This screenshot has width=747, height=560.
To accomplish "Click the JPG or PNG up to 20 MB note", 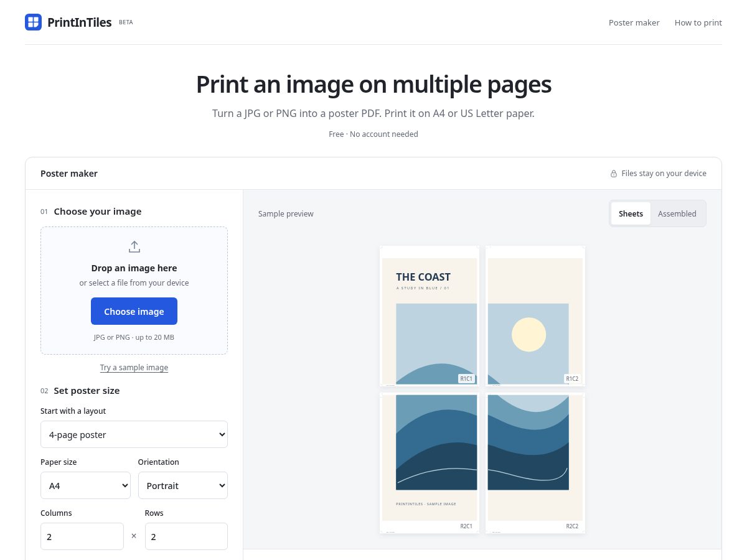I will click(134, 337).
